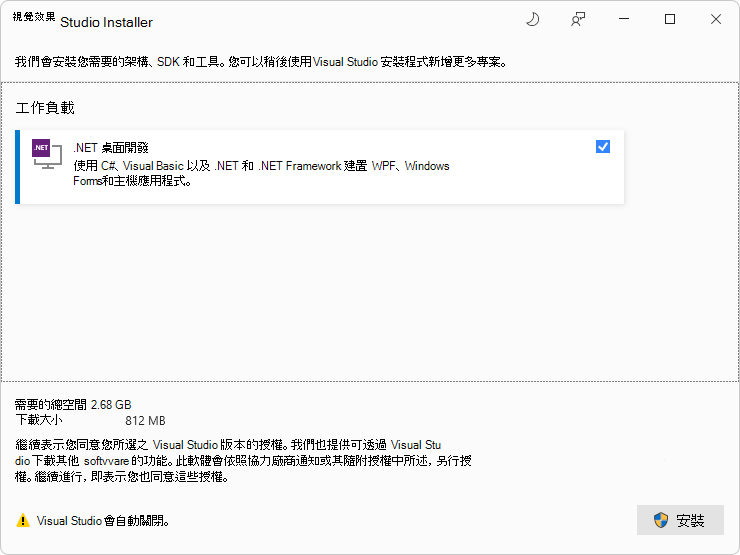Screen dimensions: 740x555
Task: Click the 需要的總空間 label
Action: pyautogui.click(x=50, y=404)
